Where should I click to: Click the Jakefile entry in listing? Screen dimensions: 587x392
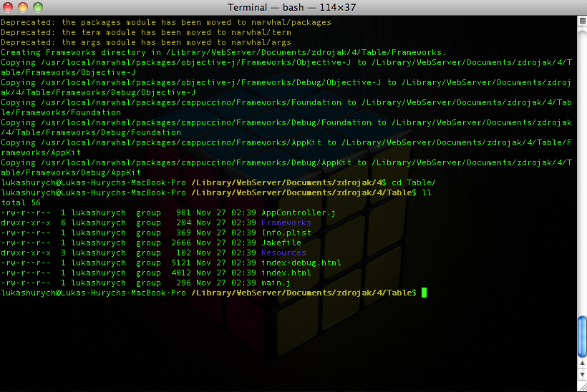281,242
